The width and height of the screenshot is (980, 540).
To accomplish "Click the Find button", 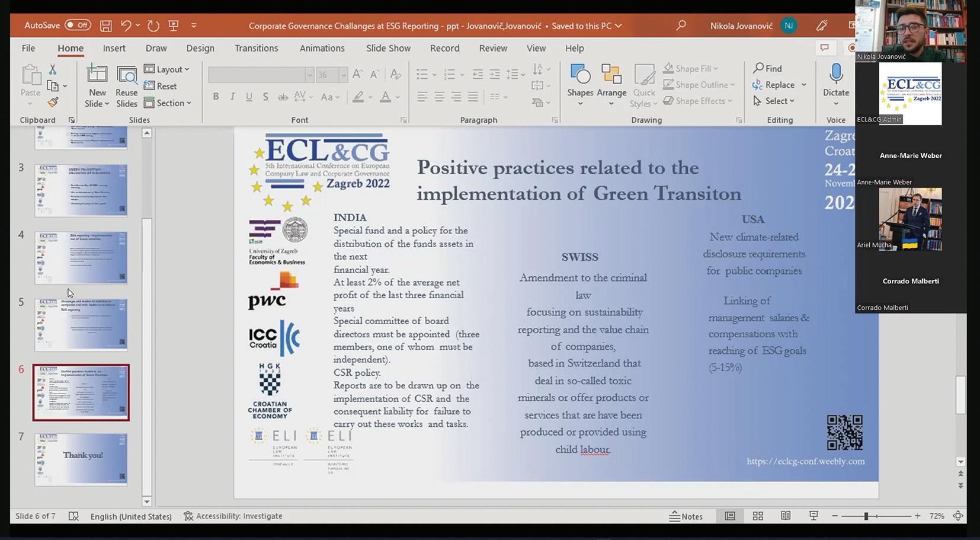I will point(767,68).
